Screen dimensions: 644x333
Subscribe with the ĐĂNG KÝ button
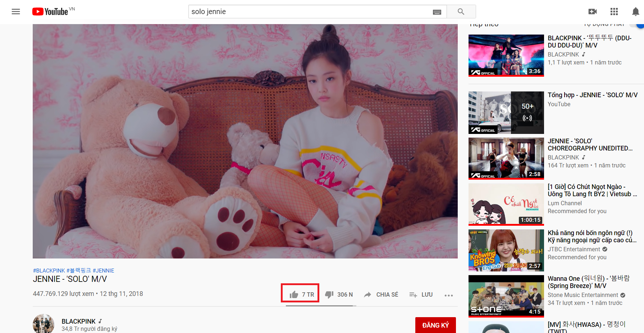click(435, 325)
